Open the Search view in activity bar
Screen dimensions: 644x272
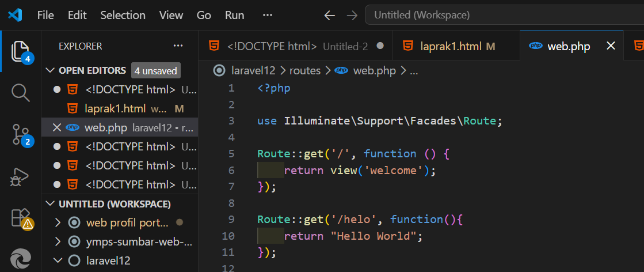21,93
